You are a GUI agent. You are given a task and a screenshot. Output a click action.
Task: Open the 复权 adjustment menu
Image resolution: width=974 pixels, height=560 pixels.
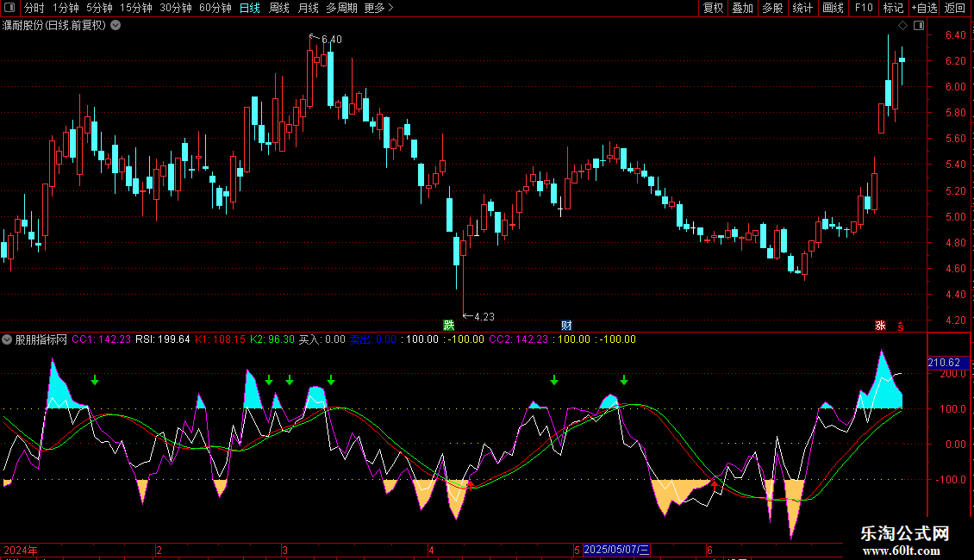713,8
